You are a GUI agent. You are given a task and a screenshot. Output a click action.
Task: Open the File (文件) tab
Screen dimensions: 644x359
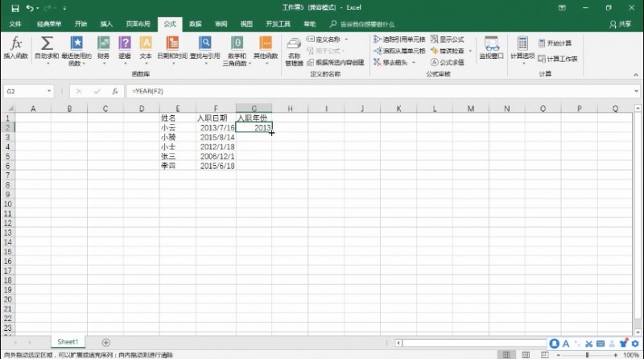tap(15, 24)
